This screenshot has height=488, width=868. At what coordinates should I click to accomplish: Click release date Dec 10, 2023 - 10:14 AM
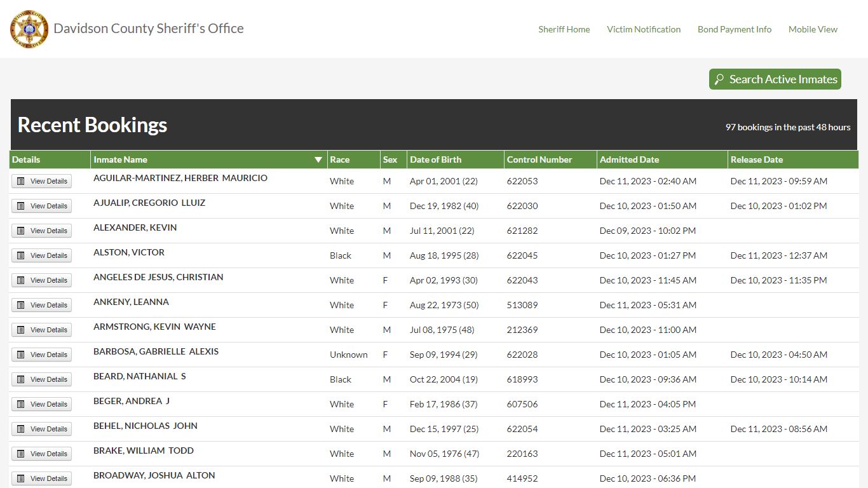point(779,379)
